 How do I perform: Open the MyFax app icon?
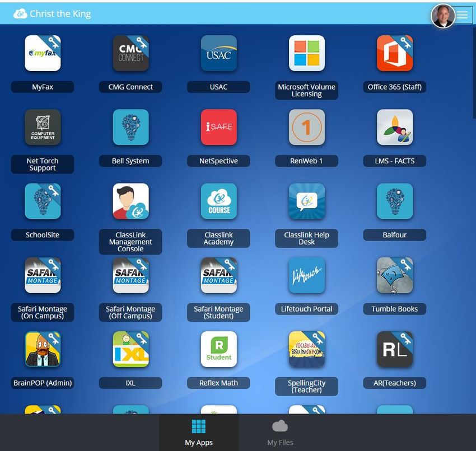click(x=43, y=53)
